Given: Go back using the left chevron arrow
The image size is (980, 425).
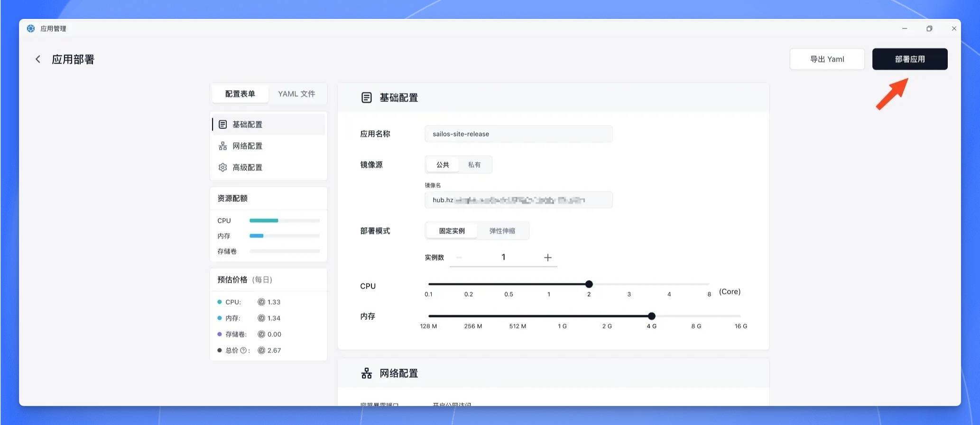Looking at the screenshot, I should point(38,59).
